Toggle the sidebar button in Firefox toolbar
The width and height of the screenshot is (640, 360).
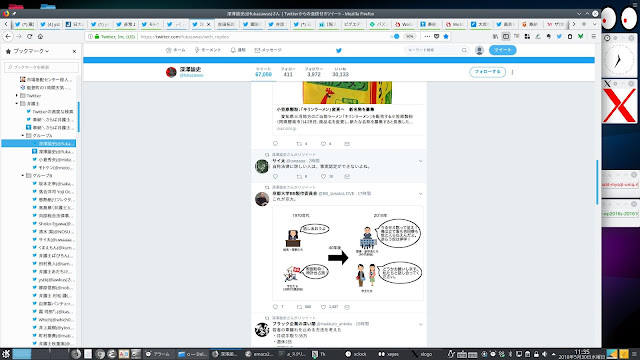coord(506,36)
